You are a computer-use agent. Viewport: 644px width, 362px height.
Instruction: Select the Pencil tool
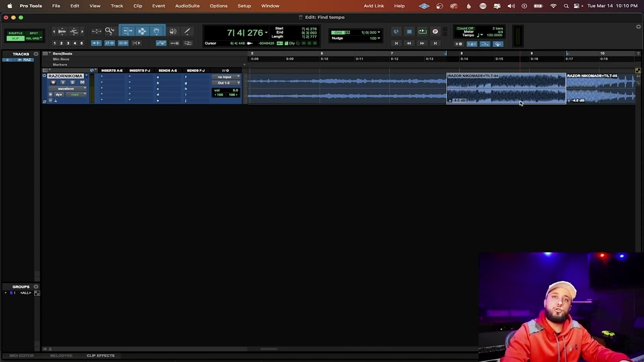coord(187,31)
